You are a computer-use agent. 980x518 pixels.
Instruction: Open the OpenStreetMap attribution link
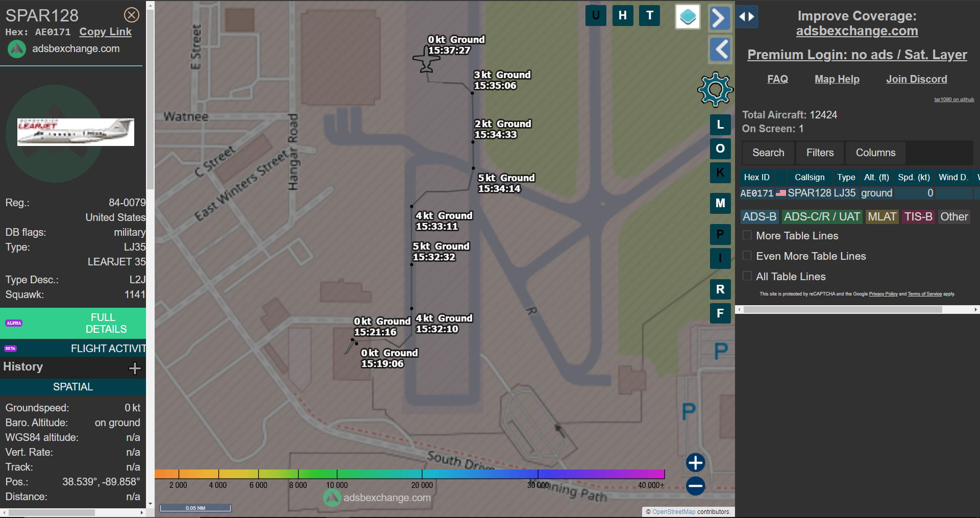pyautogui.click(x=673, y=511)
